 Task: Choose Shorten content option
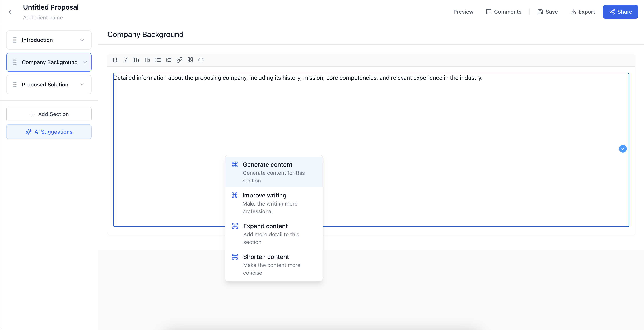[273, 264]
